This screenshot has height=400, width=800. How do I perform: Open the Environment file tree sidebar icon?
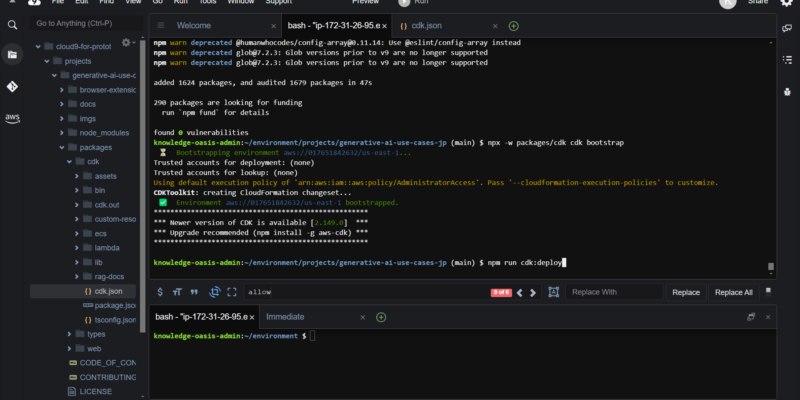13,56
